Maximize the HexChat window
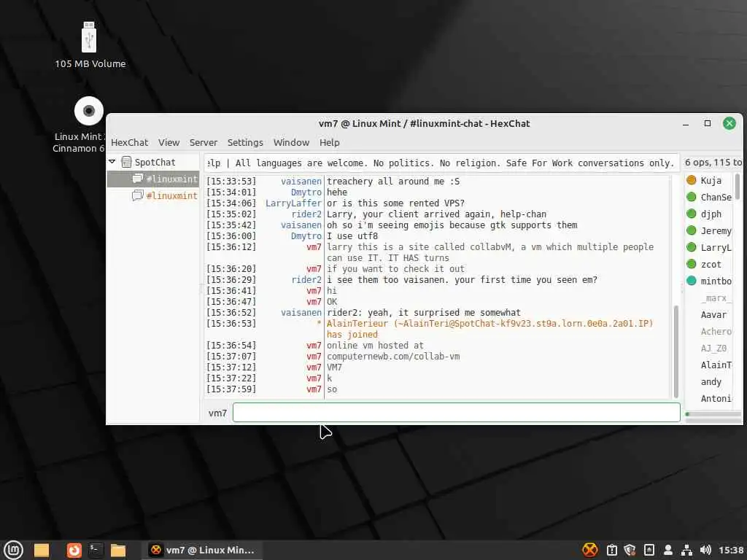Image resolution: width=747 pixels, height=560 pixels. [x=707, y=123]
